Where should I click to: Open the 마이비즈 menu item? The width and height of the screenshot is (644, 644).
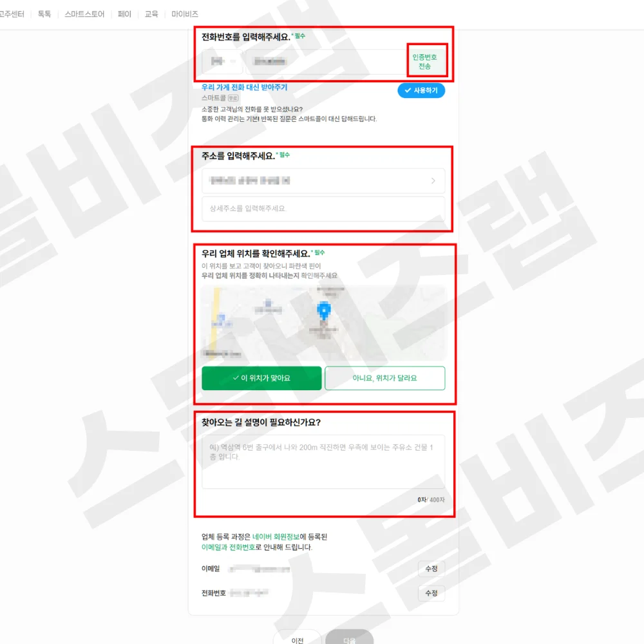[x=185, y=14]
